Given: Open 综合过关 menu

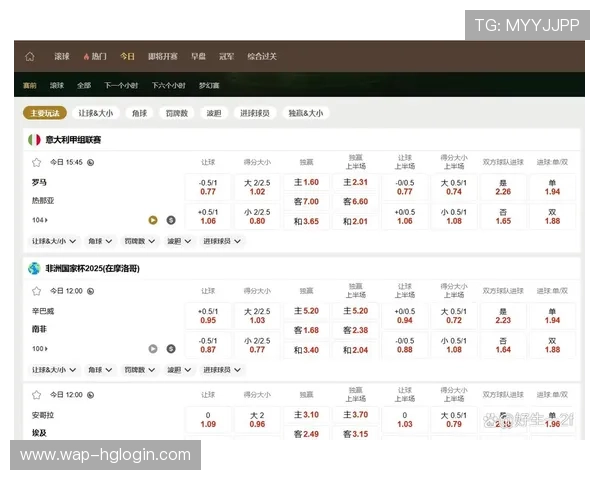Looking at the screenshot, I should pos(262,57).
